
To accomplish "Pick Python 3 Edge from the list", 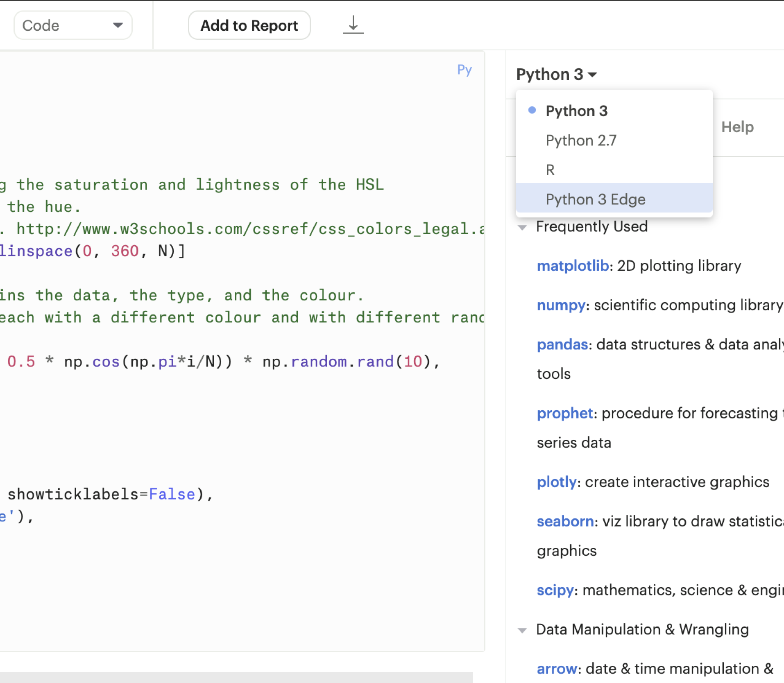I will (595, 199).
